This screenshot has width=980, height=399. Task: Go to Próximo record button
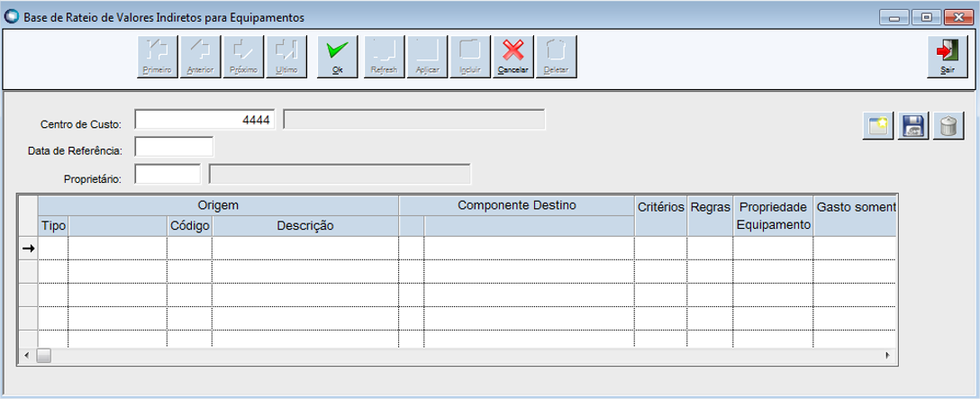click(x=244, y=57)
